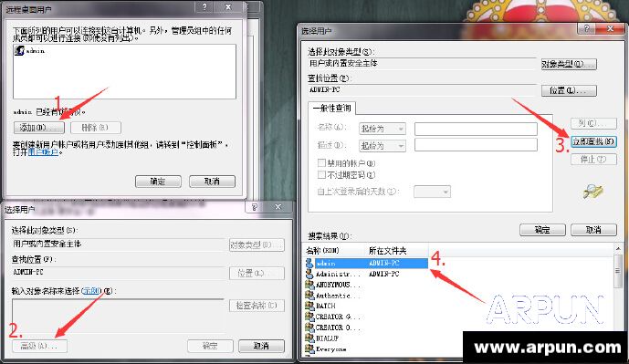
Task: Select the admin row in search results
Action: coord(366,263)
